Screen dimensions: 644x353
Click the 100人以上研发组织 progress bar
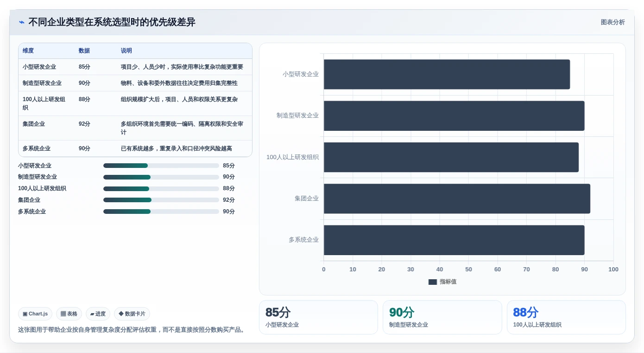(161, 189)
